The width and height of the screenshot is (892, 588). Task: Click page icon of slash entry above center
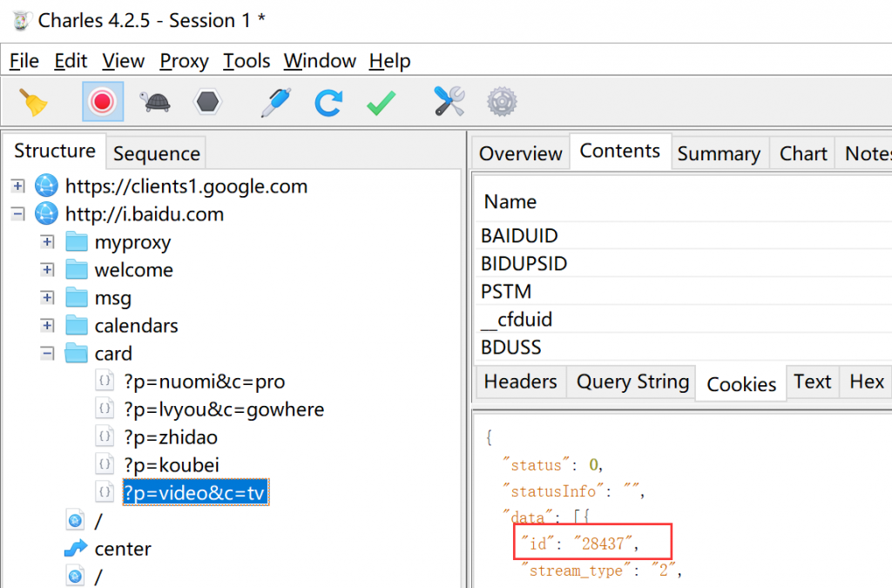coord(75,520)
